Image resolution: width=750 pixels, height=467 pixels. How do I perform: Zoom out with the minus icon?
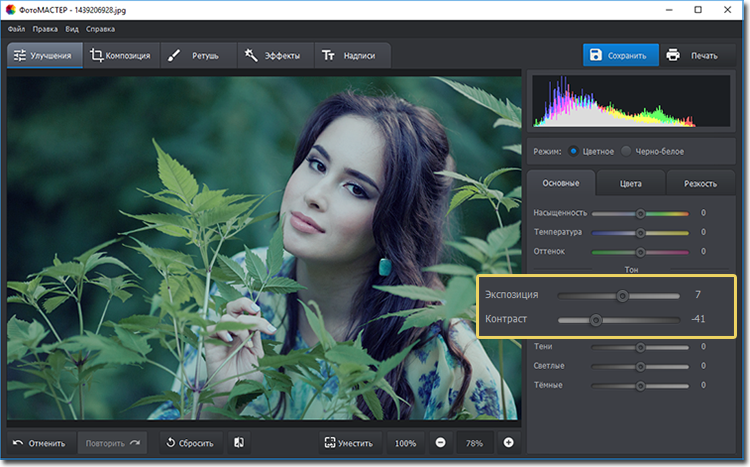[440, 443]
